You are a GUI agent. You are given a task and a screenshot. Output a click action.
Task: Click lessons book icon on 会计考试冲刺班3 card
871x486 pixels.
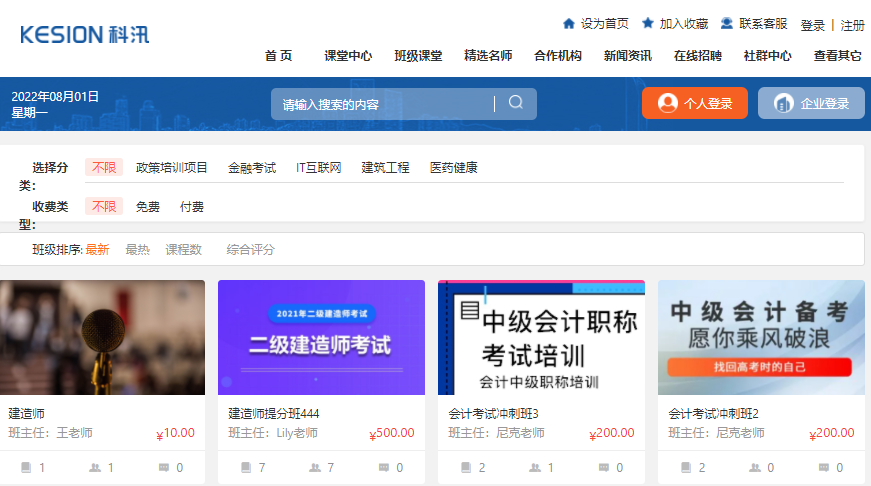466,468
